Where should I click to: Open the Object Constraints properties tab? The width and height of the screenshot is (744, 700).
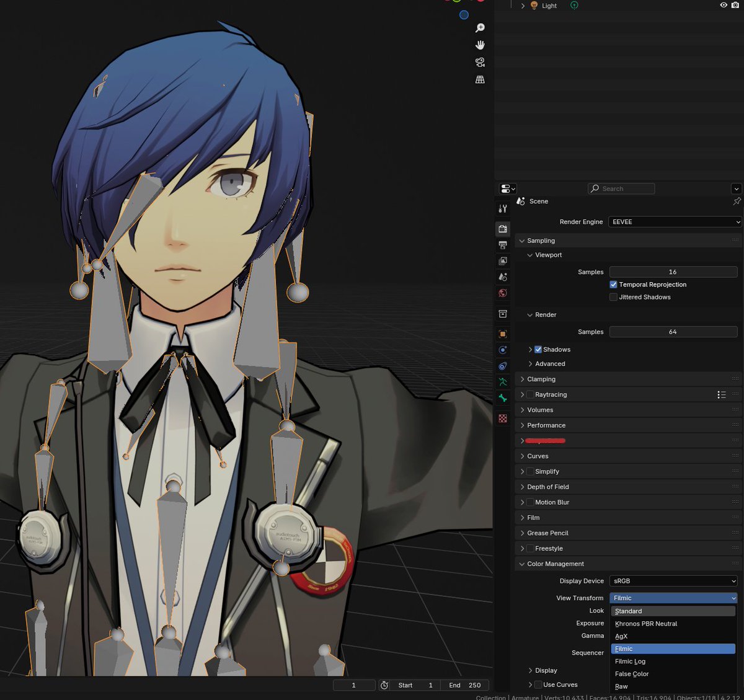point(503,366)
